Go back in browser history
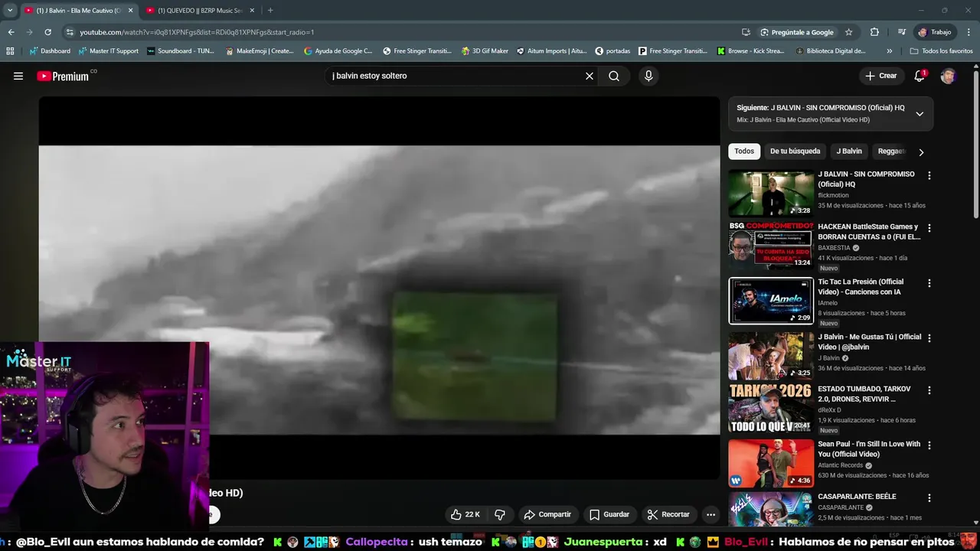980x551 pixels. (11, 32)
